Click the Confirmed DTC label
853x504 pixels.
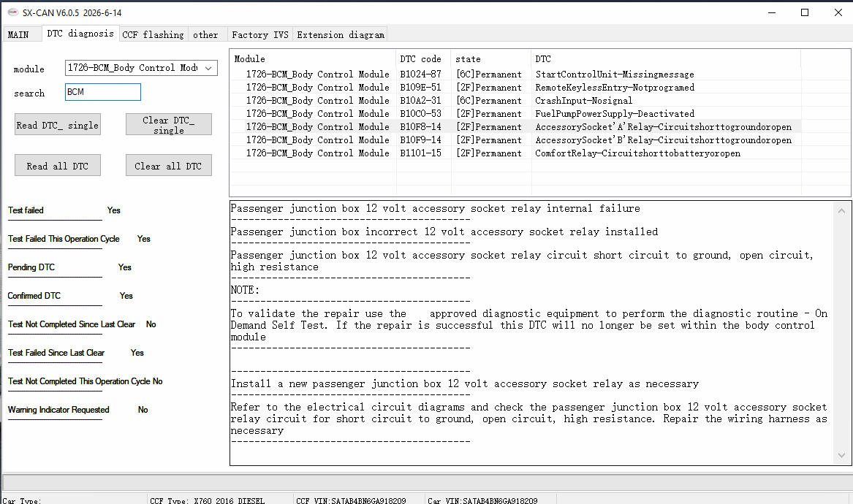click(x=34, y=295)
